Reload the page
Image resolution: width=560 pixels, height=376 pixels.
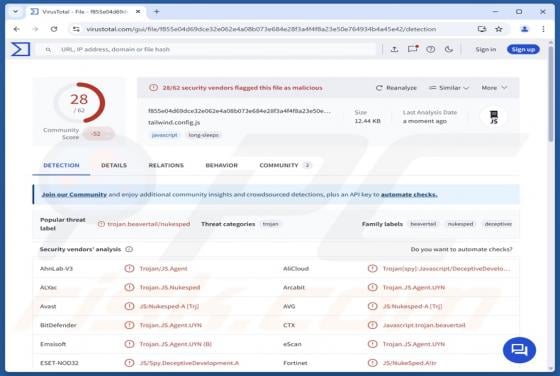pyautogui.click(x=54, y=29)
